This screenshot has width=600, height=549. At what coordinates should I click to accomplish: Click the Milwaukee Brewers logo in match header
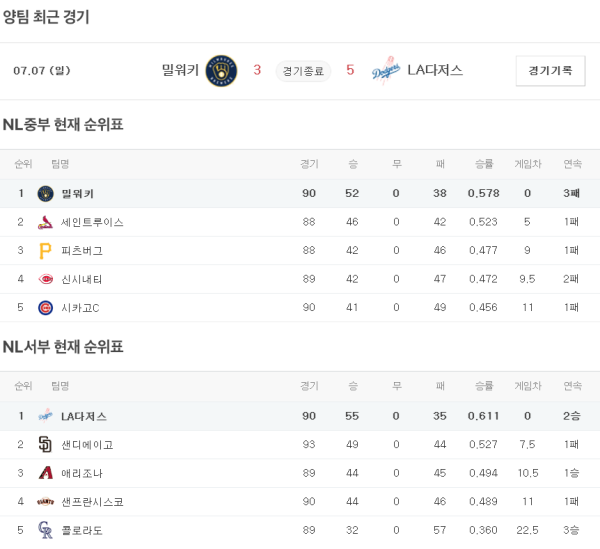pyautogui.click(x=221, y=70)
